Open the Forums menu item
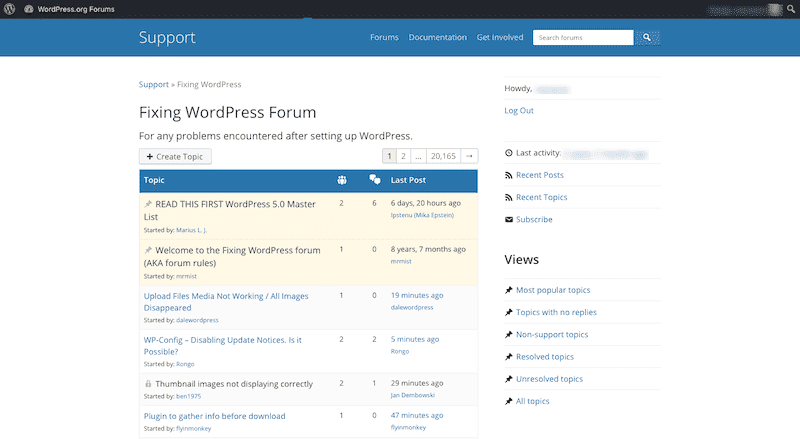The height and width of the screenshot is (439, 800). point(384,38)
